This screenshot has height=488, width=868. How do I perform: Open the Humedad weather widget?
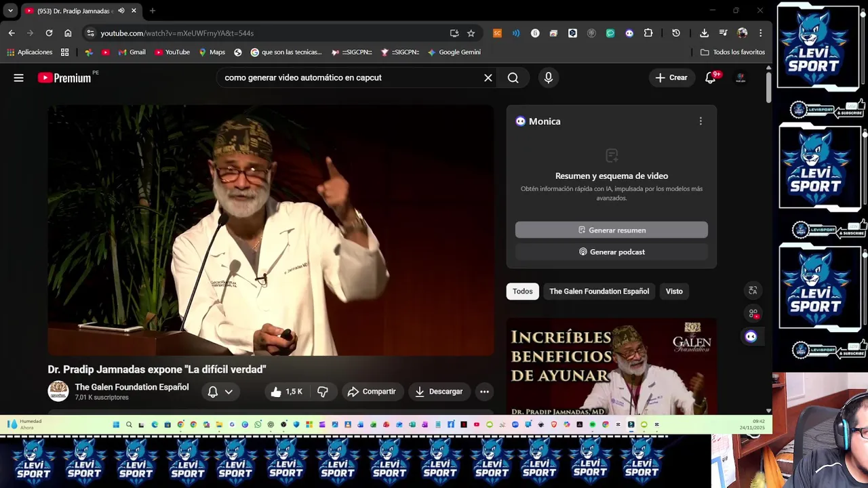(x=24, y=424)
